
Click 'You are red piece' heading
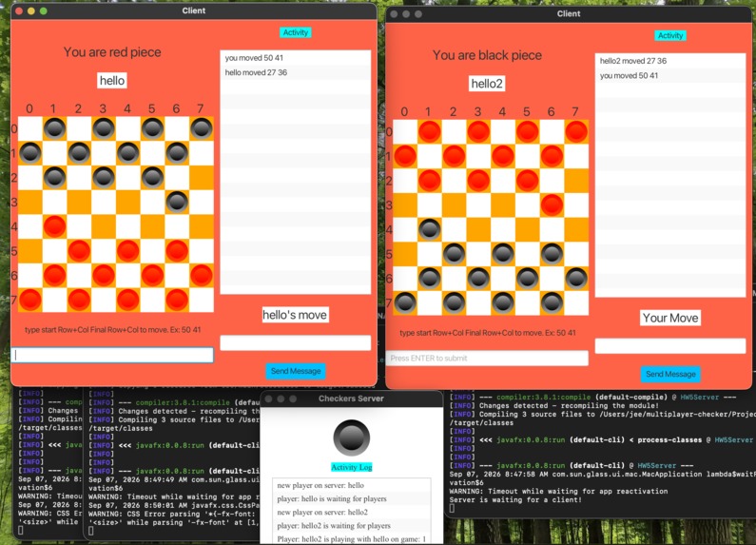pos(112,52)
